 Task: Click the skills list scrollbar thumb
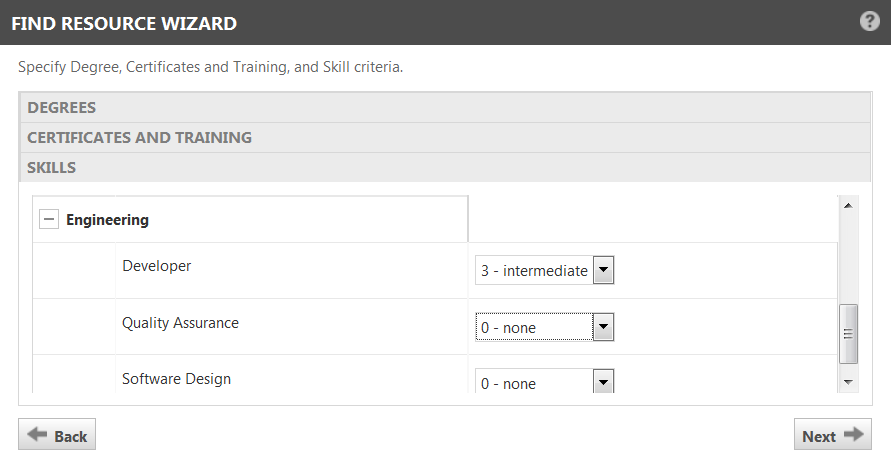click(x=848, y=334)
